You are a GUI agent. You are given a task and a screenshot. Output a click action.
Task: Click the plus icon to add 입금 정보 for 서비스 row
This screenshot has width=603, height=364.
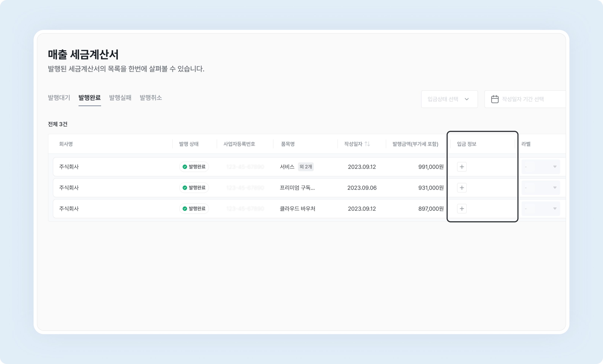[x=462, y=167]
